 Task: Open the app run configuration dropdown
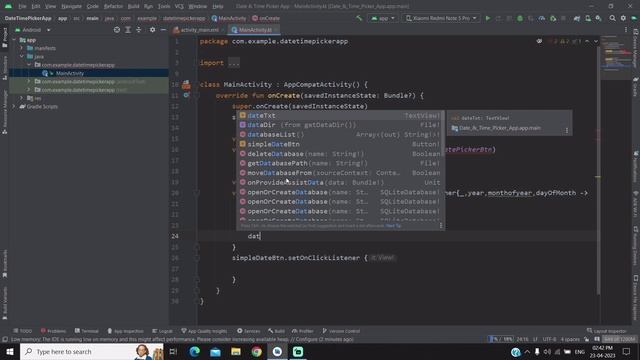pos(382,18)
